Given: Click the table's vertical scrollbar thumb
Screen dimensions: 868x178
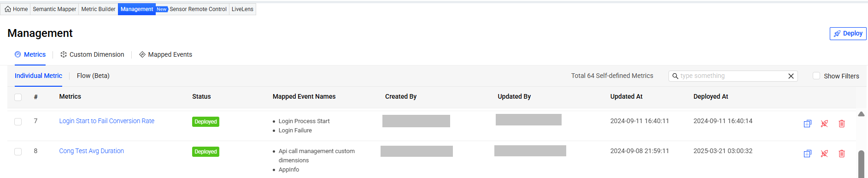Looking at the screenshot, I should (861, 164).
